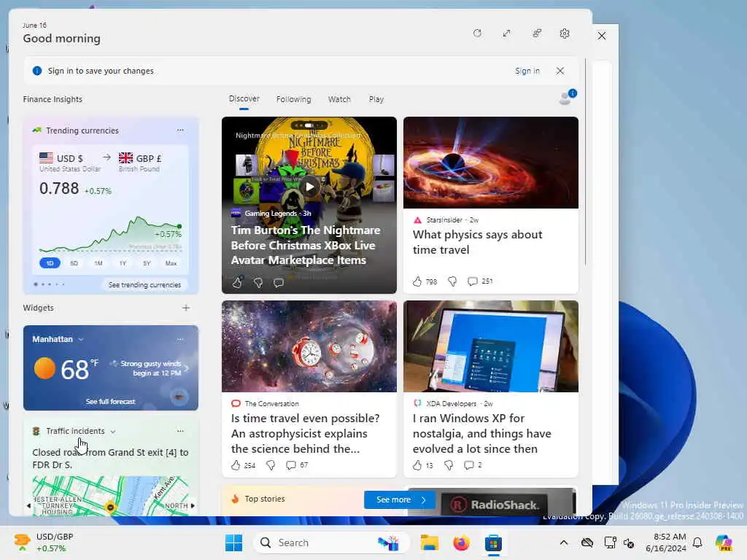Play the Nightmare Before Christmas video
Screen dimensions: 747x560
(309, 187)
